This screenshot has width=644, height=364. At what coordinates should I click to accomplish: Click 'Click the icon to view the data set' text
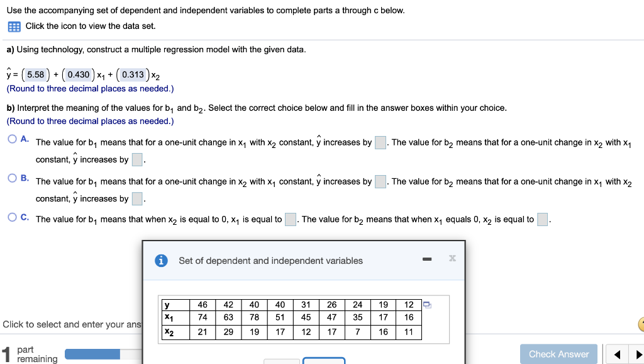tap(91, 26)
